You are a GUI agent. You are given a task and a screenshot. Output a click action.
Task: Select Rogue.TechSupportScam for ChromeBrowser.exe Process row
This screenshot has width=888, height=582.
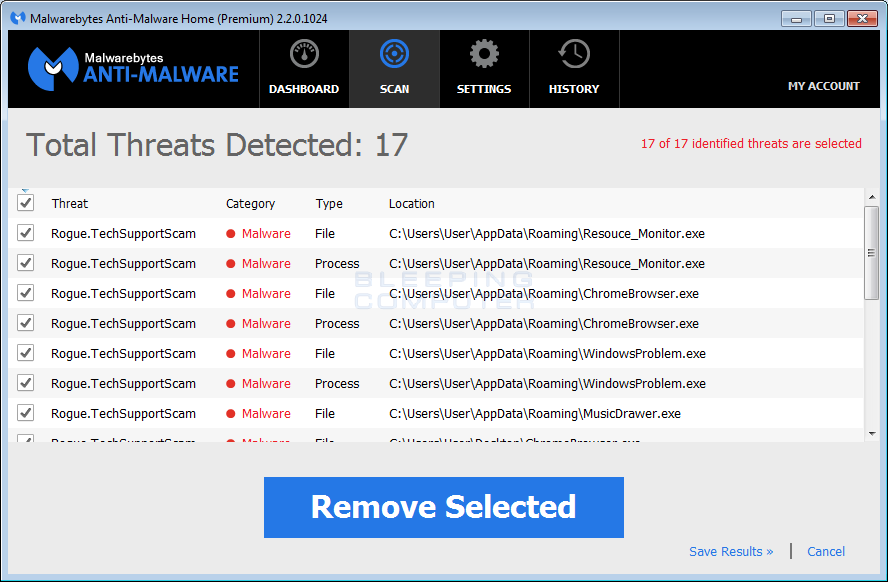[x=123, y=324]
